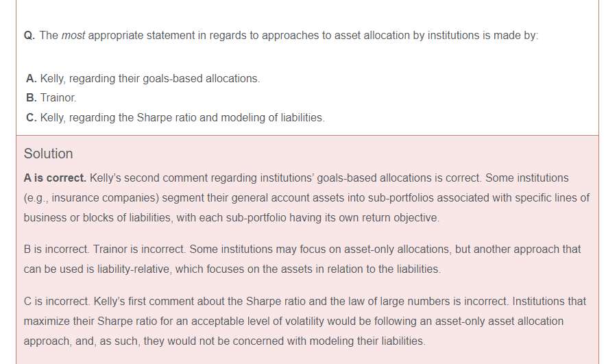Click the bold letter "B." option label
This screenshot has width=606, height=364.
(32, 98)
